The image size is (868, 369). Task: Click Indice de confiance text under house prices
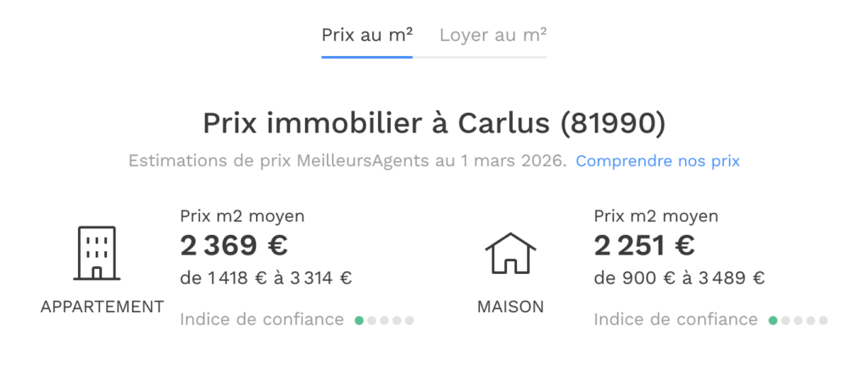pyautogui.click(x=676, y=320)
